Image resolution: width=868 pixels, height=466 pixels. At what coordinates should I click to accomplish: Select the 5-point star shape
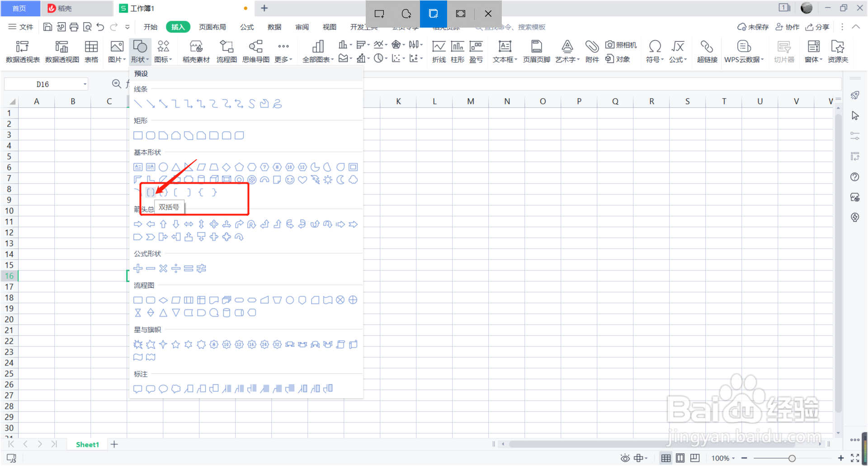pyautogui.click(x=176, y=344)
